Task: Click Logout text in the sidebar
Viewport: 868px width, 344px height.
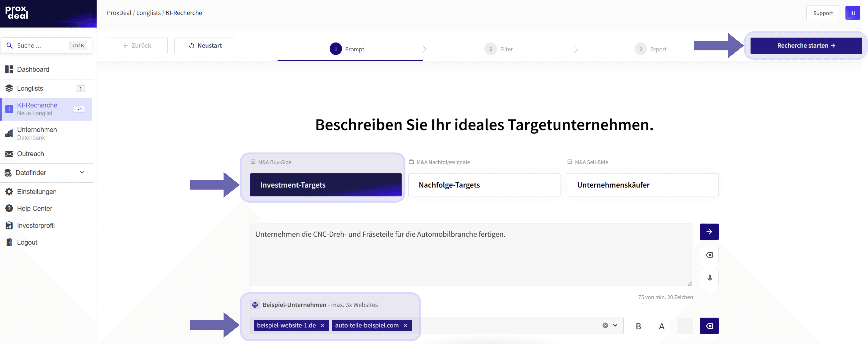Action: click(27, 242)
